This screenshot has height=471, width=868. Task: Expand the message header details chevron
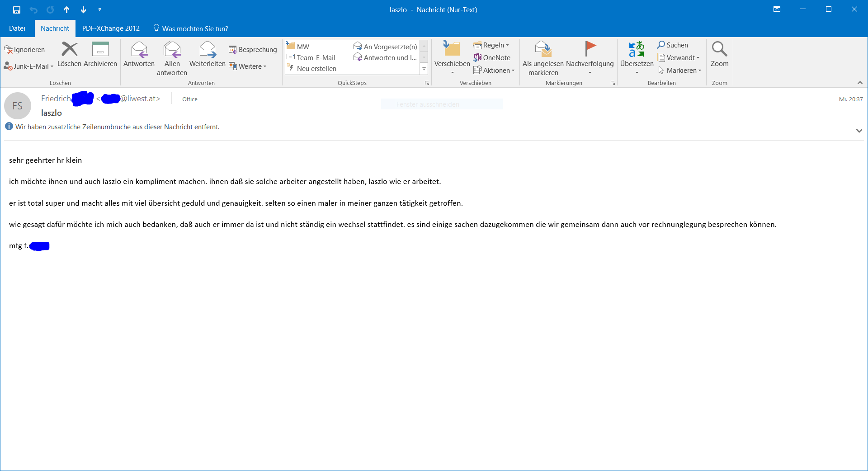coord(859,131)
